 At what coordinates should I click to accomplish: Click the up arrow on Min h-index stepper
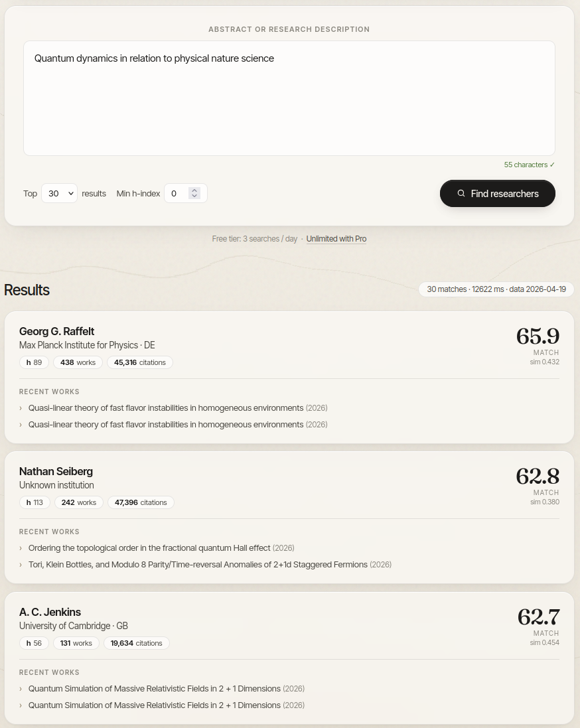tap(194, 190)
